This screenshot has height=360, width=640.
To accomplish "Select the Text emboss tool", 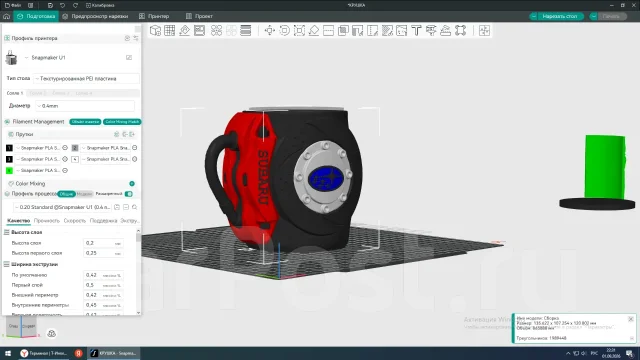I will tap(416, 31).
